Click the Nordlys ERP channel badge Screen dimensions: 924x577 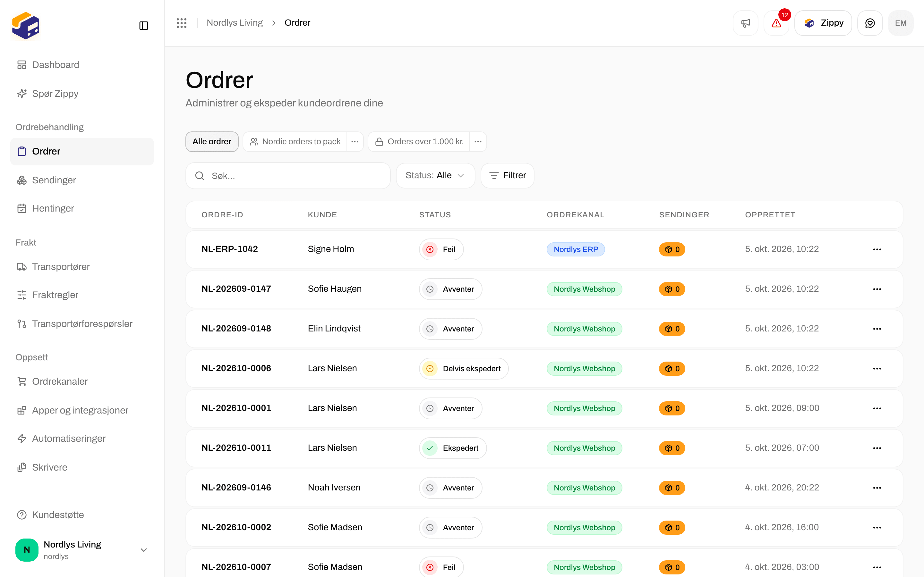tap(576, 249)
